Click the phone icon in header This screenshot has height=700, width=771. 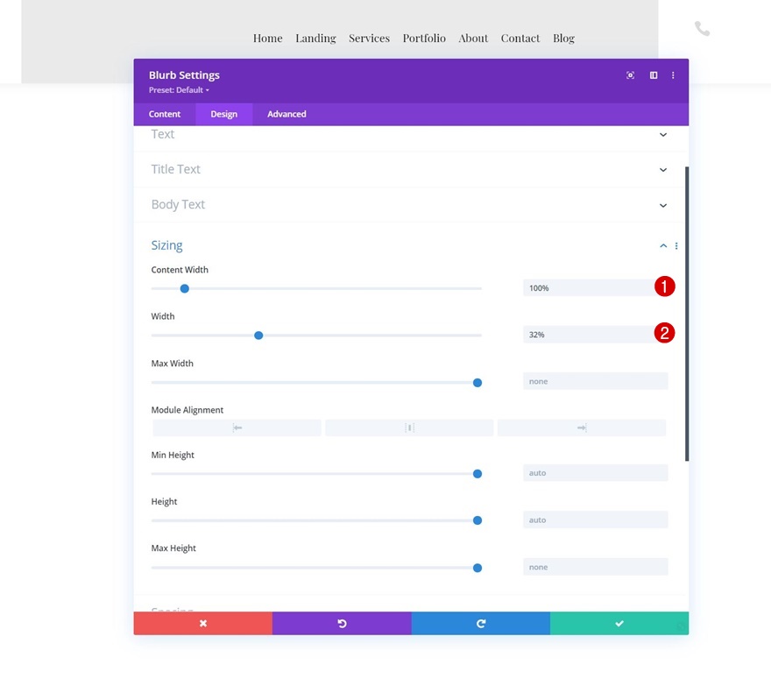coord(702,29)
